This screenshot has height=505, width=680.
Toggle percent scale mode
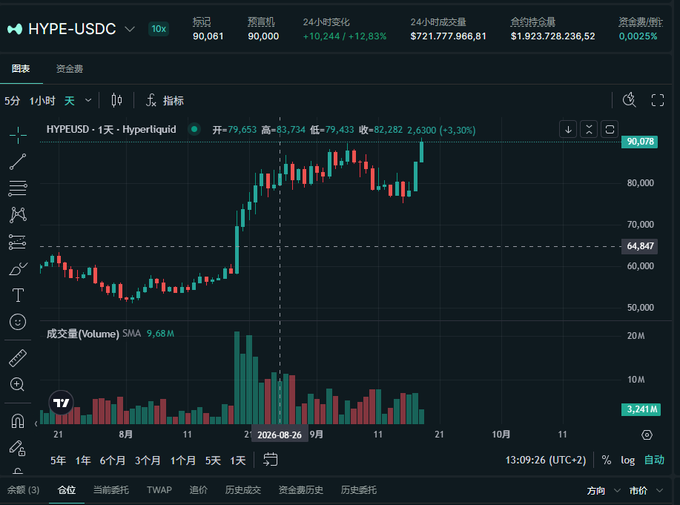[x=606, y=460]
